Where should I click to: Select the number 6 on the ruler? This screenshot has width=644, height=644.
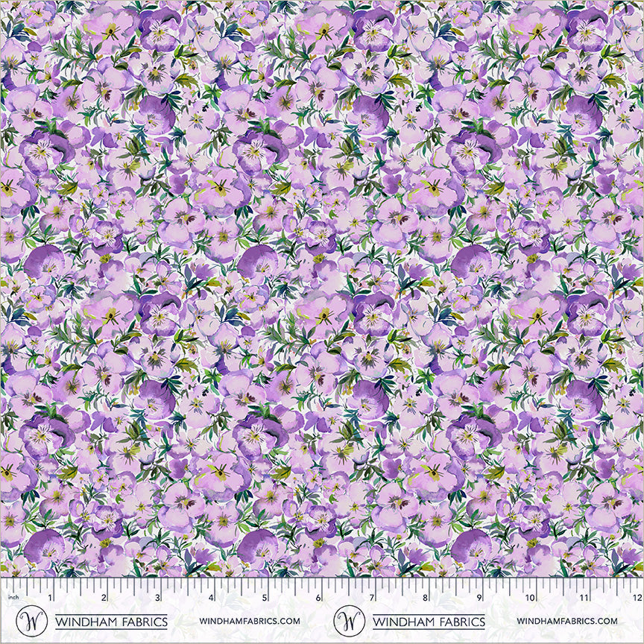319,598
